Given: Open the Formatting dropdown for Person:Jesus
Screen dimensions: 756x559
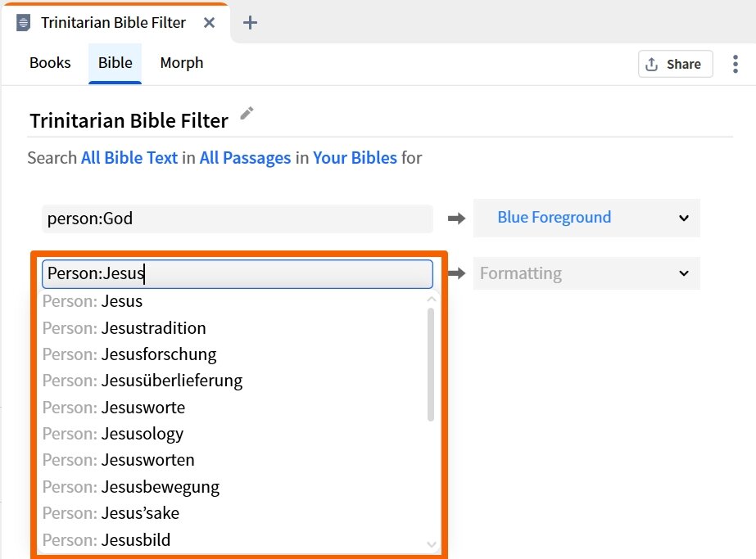Looking at the screenshot, I should pos(586,273).
